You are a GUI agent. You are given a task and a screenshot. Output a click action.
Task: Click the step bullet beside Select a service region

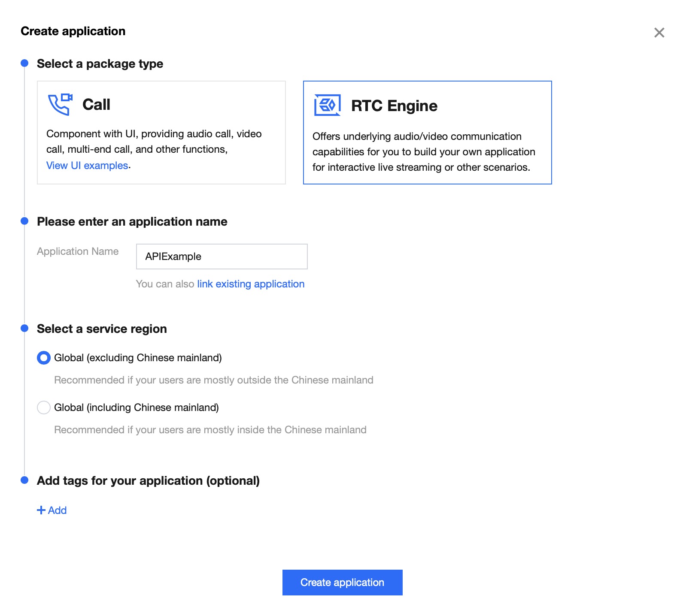24,329
